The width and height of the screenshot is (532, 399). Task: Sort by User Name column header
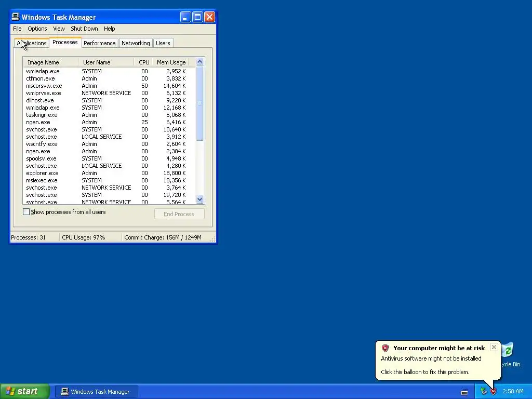[106, 62]
